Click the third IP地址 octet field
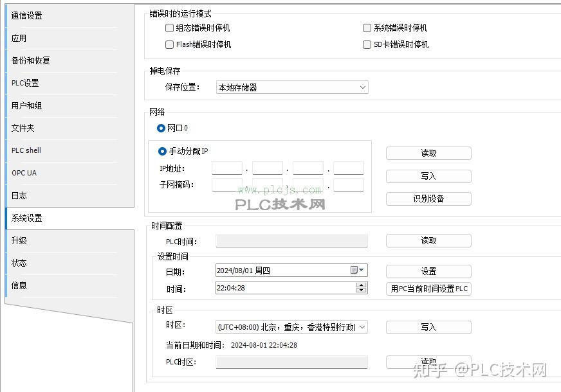Viewport: 561px width, 392px height. tap(308, 168)
